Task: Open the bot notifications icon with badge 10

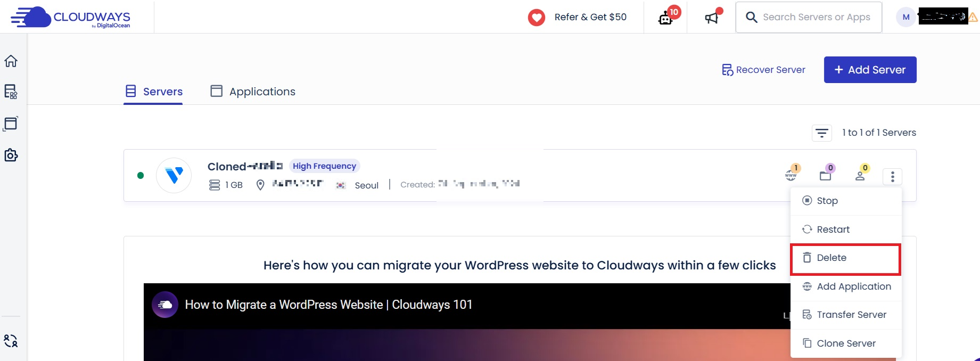Action: pyautogui.click(x=669, y=17)
